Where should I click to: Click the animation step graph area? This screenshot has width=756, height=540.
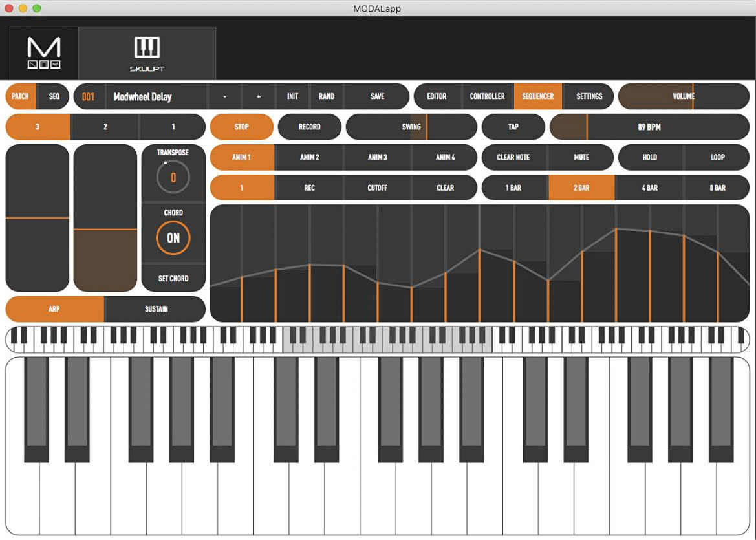pyautogui.click(x=480, y=263)
